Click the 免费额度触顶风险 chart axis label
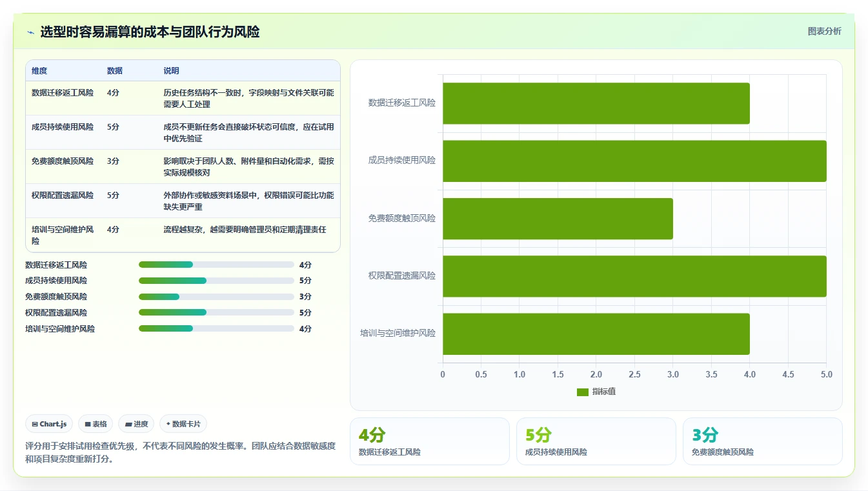 pyautogui.click(x=402, y=219)
